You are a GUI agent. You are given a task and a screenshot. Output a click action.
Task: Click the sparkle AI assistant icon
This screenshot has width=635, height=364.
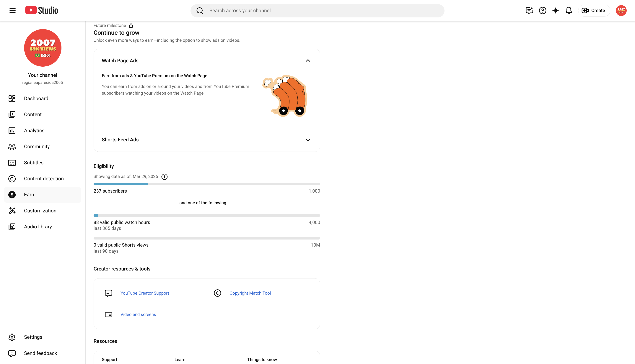click(x=555, y=11)
